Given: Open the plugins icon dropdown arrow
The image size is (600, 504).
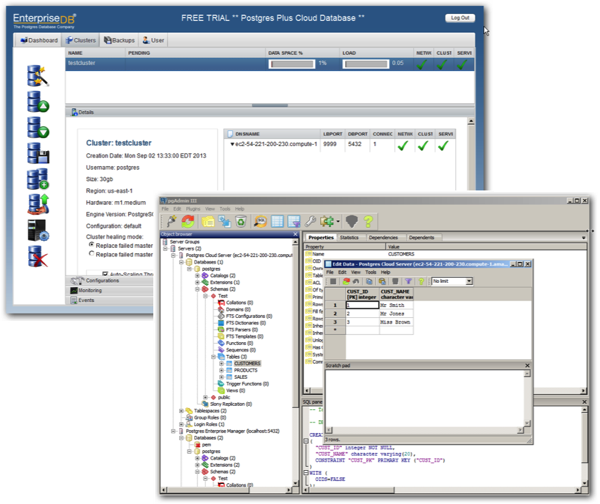Looking at the screenshot, I should pos(338,221).
